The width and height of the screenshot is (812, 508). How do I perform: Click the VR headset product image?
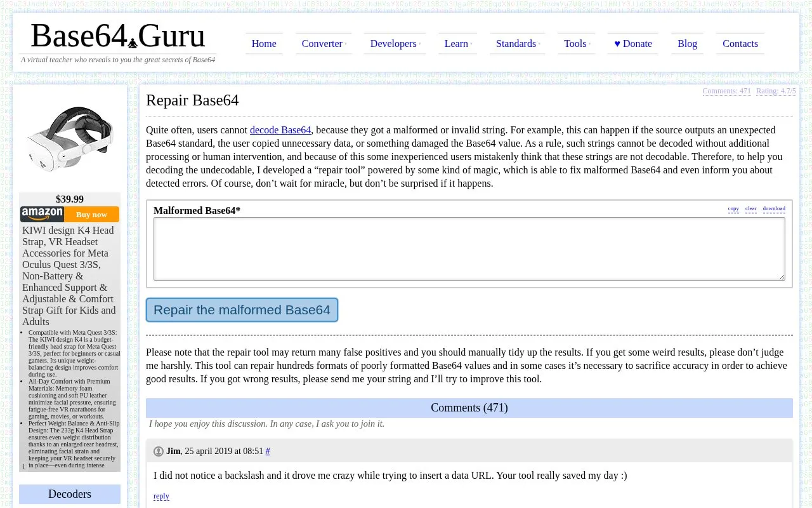point(70,138)
